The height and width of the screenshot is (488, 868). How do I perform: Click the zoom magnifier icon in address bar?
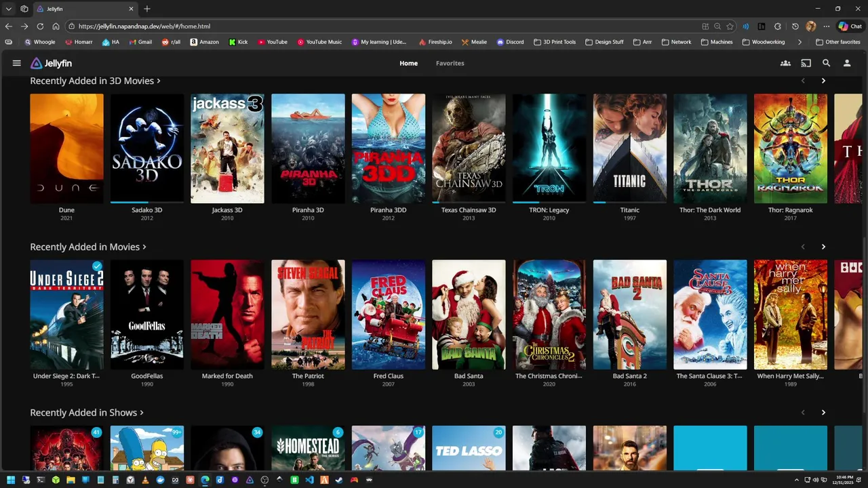(717, 26)
